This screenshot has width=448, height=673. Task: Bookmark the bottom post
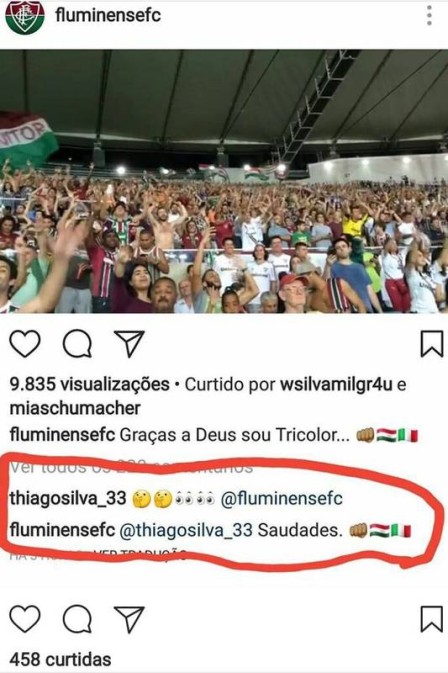[x=431, y=619]
